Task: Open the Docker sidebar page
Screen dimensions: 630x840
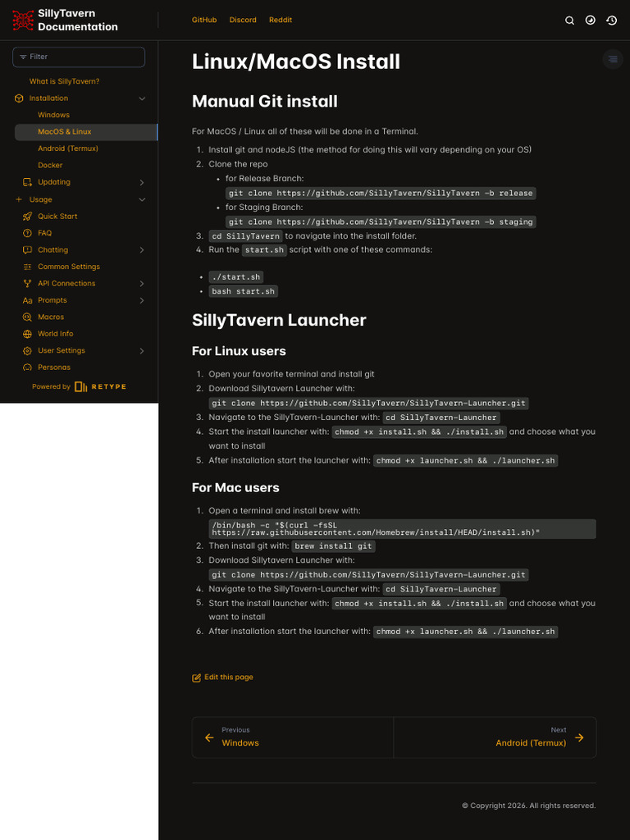Action: point(50,165)
